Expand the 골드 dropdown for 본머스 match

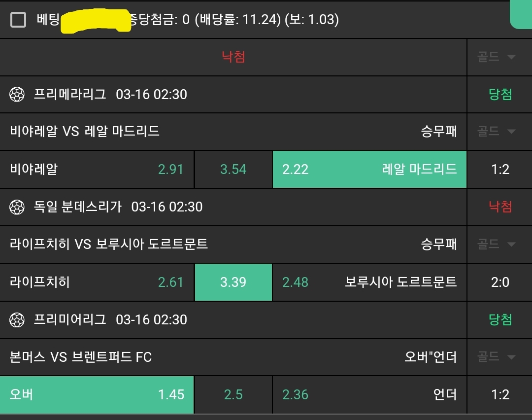pos(496,357)
